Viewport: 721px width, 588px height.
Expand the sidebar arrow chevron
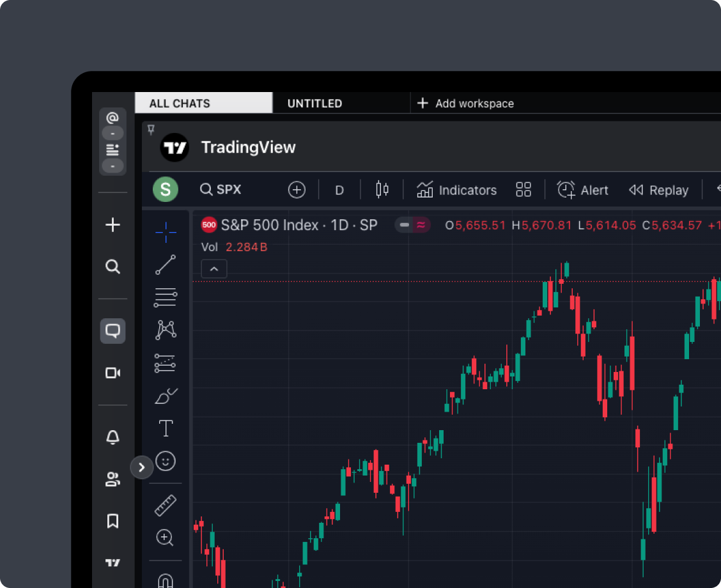tap(141, 467)
